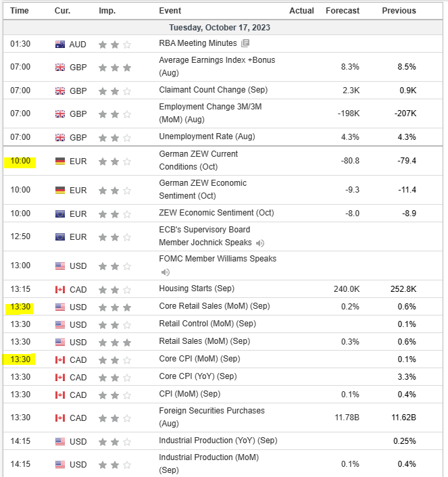Click the importance stars for Retail Sales (MoM)
448x477 pixels.
[x=115, y=342]
